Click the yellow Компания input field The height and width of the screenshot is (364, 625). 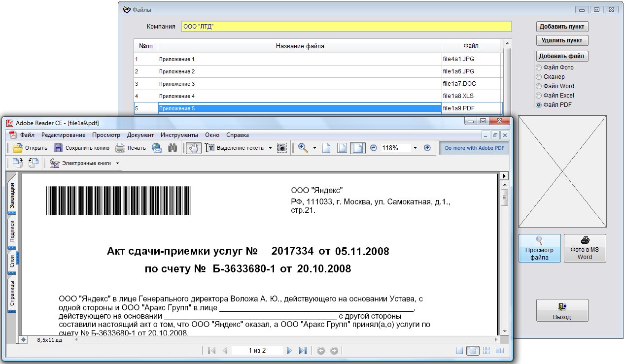click(x=346, y=27)
